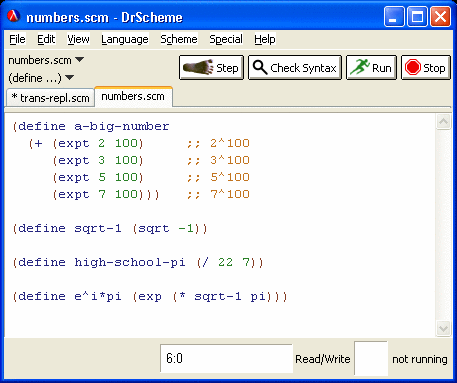Viewport: 457px width, 383px height.
Task: Click the DrScheme logo in title bar
Action: 14,16
